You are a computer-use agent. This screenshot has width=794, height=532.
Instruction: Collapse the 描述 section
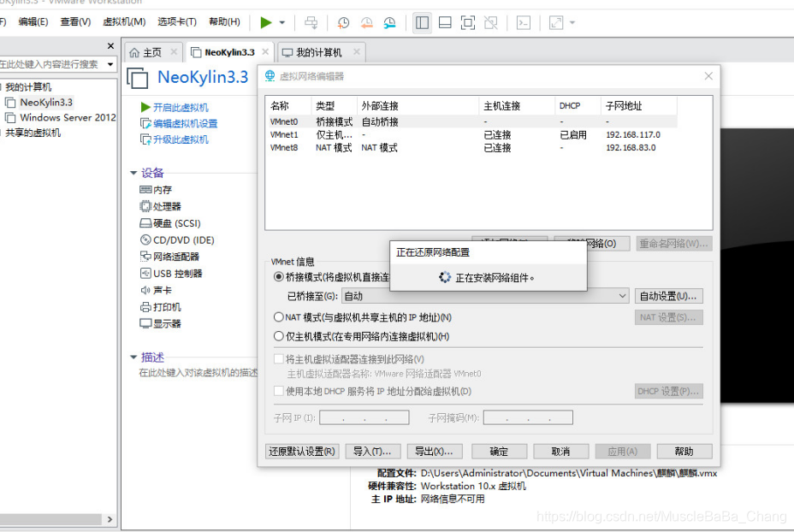[133, 358]
